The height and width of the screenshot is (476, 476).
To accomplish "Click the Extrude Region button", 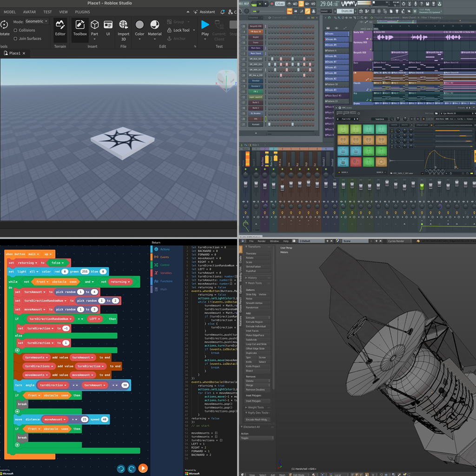I will (254, 322).
